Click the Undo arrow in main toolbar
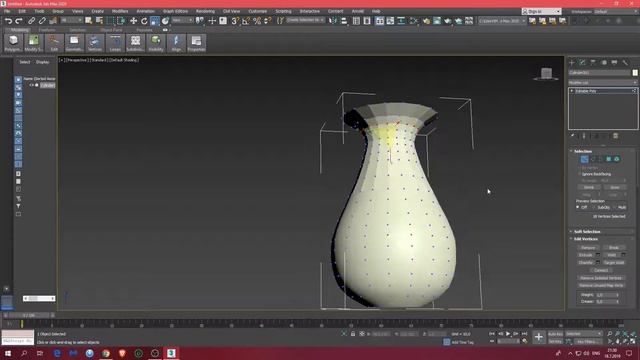Viewport: 640px width, 360px height. pos(8,20)
